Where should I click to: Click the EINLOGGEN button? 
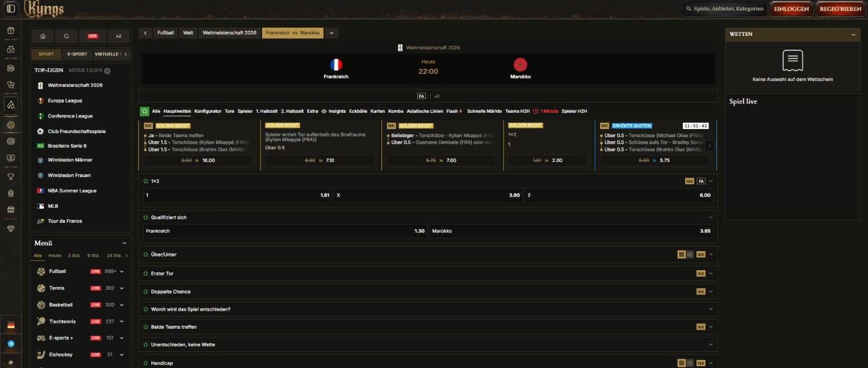(x=791, y=9)
